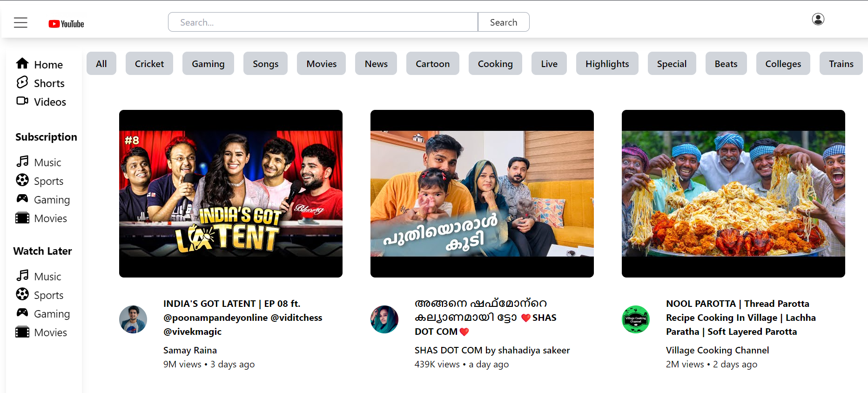Select the Beats category chip

tap(726, 63)
